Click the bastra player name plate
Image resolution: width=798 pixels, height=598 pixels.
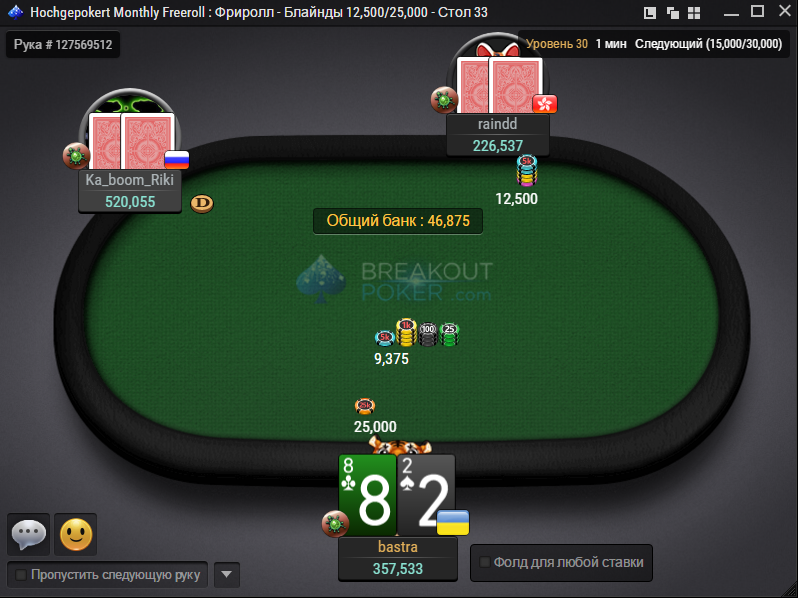398,558
